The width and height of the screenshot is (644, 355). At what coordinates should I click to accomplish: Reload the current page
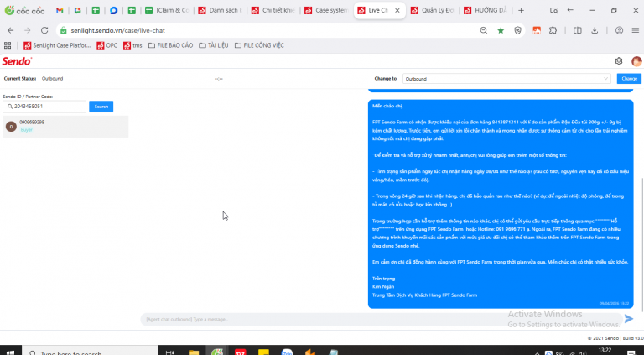(x=44, y=30)
